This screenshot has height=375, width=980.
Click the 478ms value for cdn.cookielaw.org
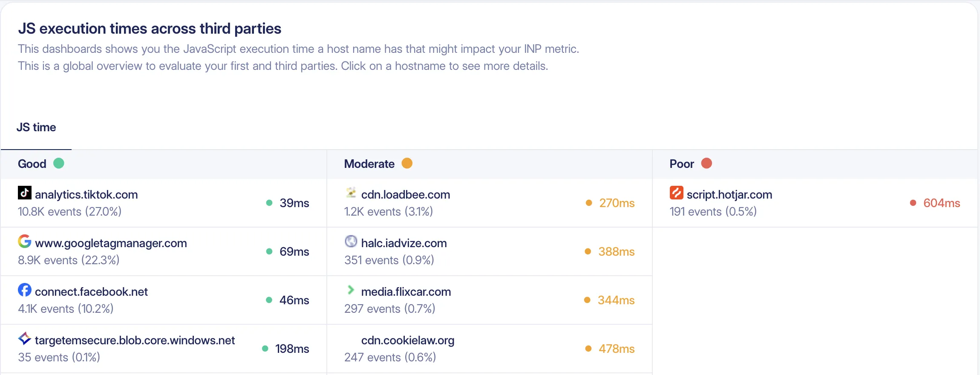[x=616, y=349]
